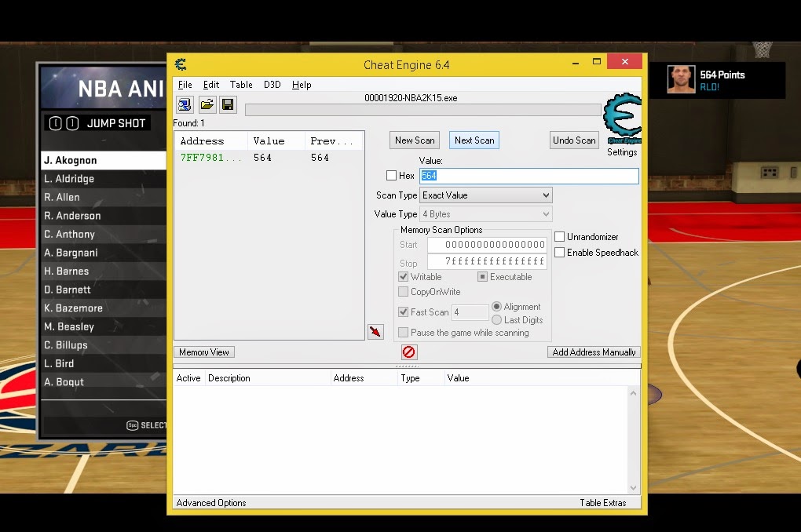
Task: Open the Help menu
Action: pyautogui.click(x=302, y=85)
